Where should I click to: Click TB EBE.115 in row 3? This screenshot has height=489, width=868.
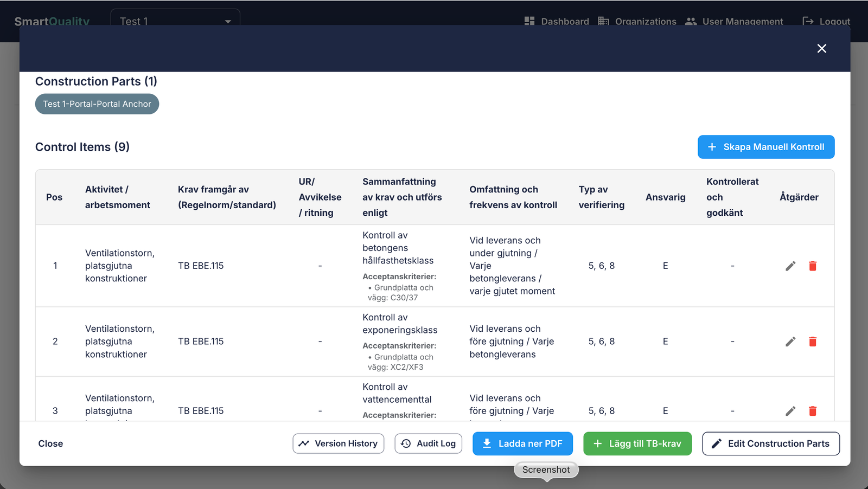point(201,411)
